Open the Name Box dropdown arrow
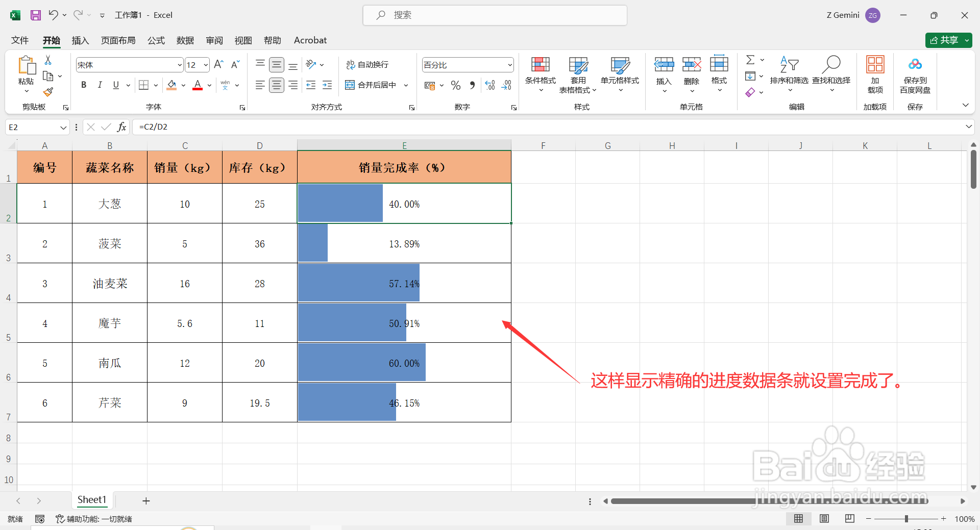This screenshot has width=980, height=530. [63, 127]
